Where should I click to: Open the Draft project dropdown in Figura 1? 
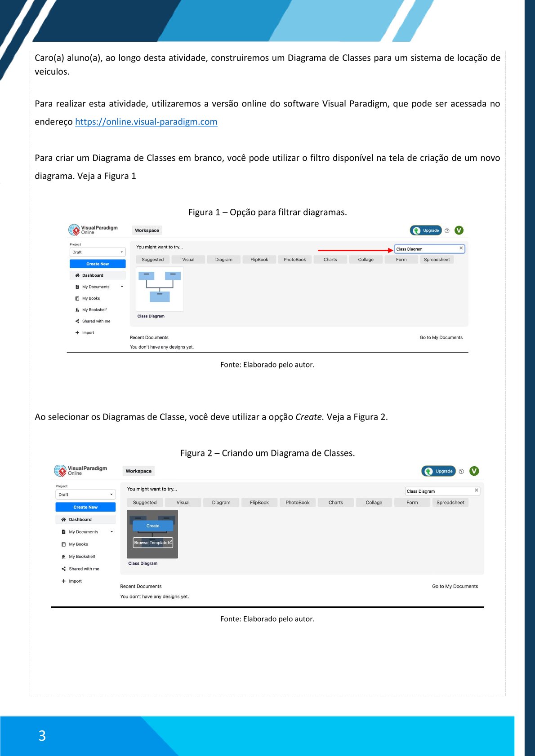pyautogui.click(x=98, y=252)
